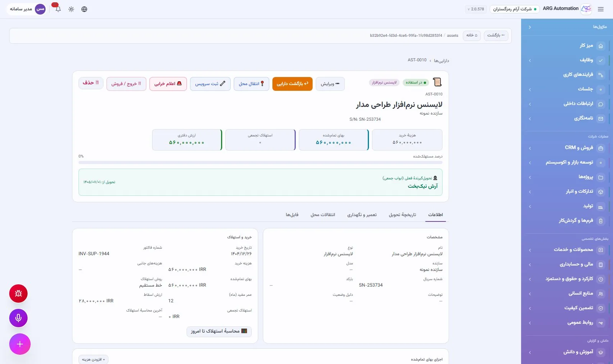
Task: Click the پروژه‌ها folder icon
Action: (x=601, y=177)
